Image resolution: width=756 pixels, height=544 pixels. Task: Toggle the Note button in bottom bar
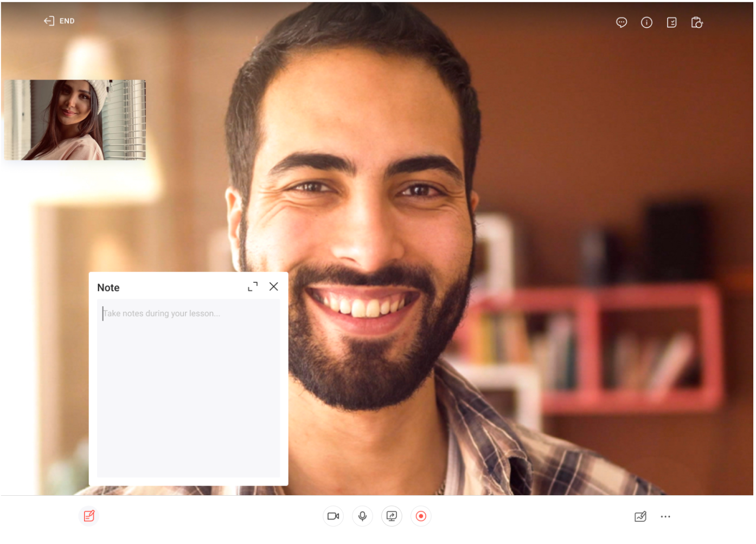(x=89, y=516)
